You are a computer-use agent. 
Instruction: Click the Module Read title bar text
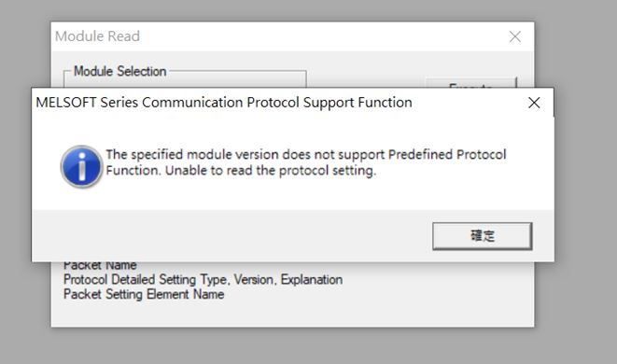(x=97, y=36)
